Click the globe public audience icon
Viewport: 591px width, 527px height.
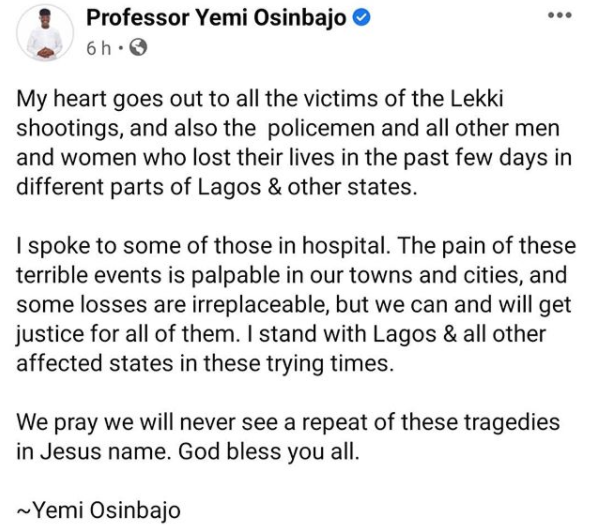138,47
